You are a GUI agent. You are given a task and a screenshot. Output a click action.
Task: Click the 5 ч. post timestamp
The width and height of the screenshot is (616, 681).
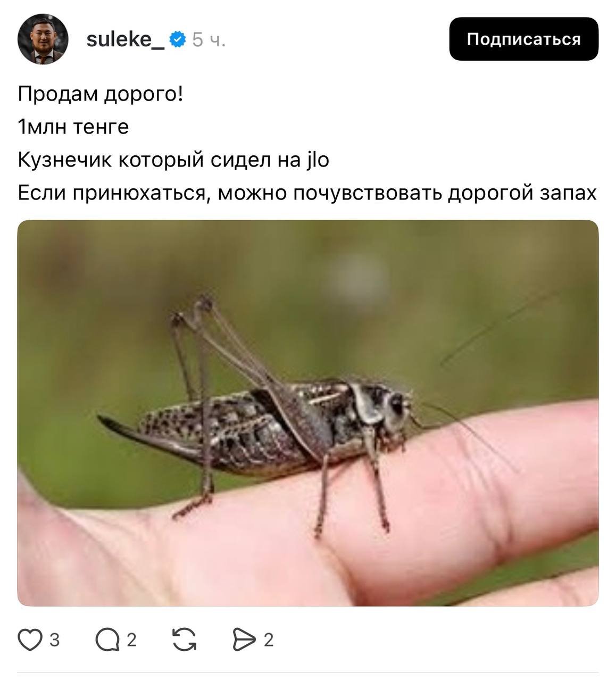click(209, 40)
